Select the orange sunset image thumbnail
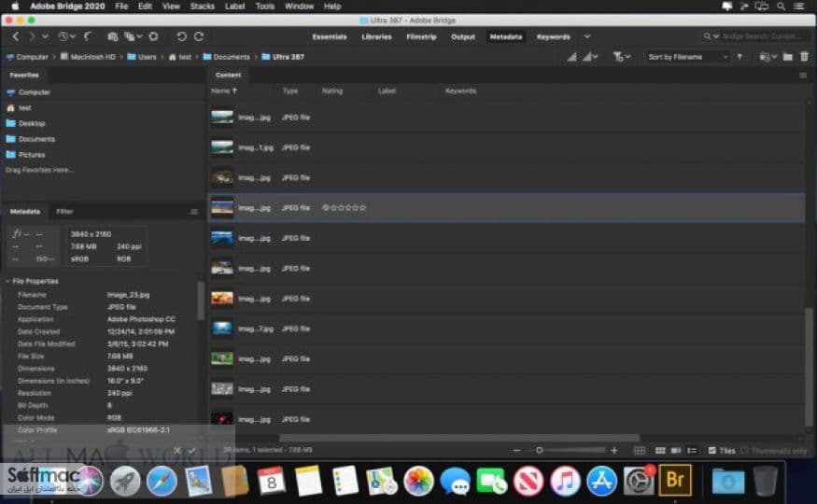This screenshot has width=817, height=504. 222,299
